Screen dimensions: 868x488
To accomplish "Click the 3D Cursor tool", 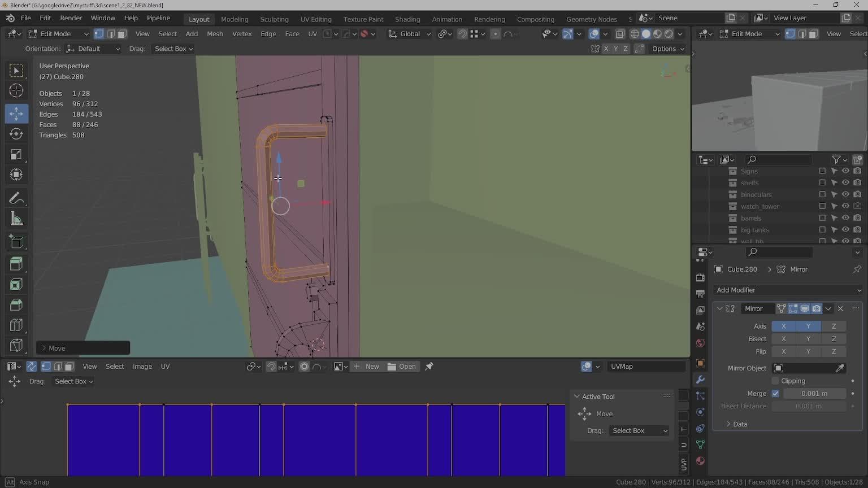I will [16, 90].
